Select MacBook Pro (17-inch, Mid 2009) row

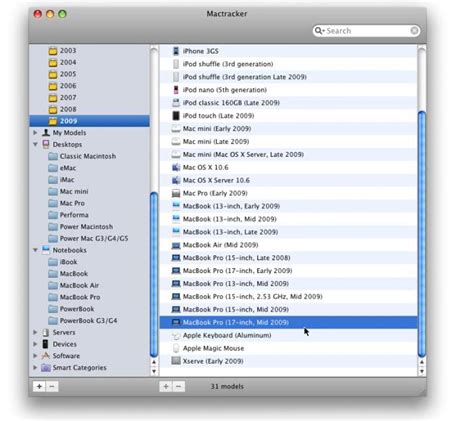click(288, 322)
